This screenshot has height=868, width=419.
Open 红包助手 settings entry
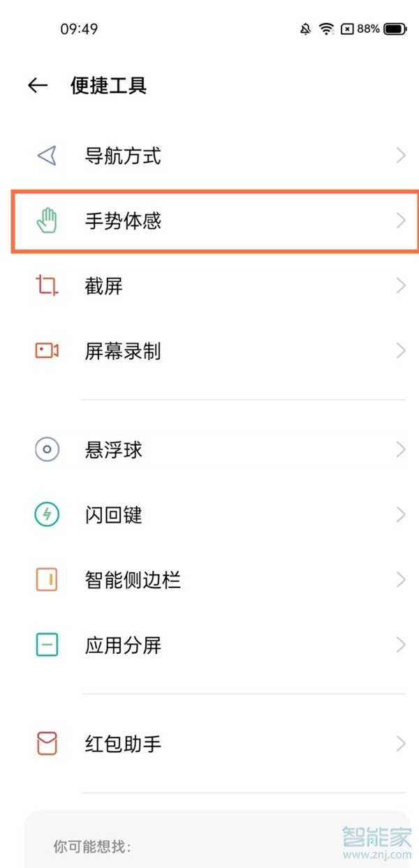[x=123, y=744]
